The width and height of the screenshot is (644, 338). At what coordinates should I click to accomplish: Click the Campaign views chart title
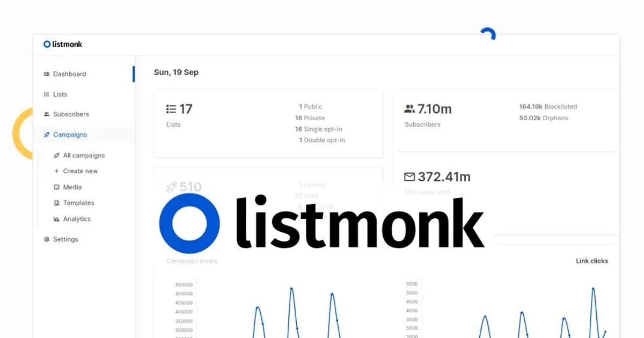coord(192,261)
